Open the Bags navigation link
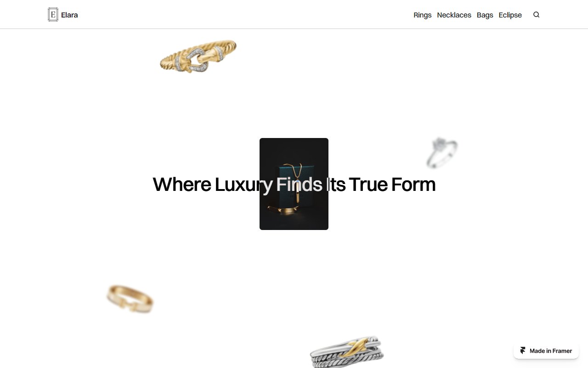This screenshot has width=588, height=368. (x=485, y=15)
